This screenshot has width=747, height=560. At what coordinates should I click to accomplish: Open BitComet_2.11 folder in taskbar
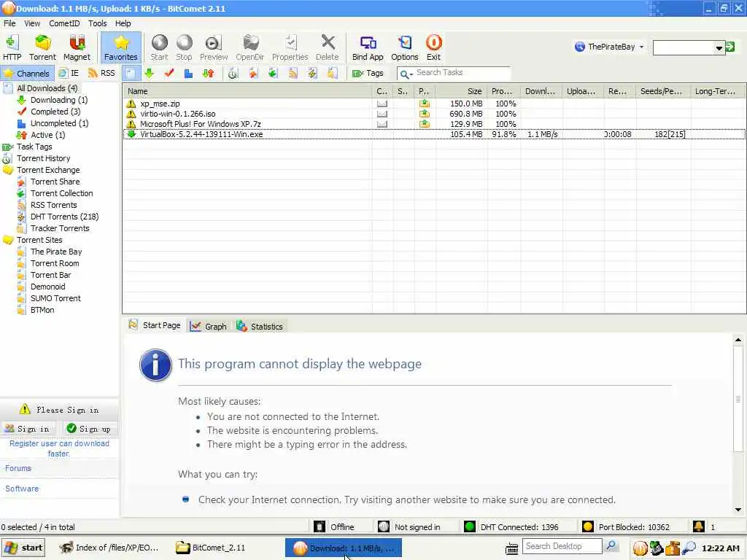[x=212, y=548]
